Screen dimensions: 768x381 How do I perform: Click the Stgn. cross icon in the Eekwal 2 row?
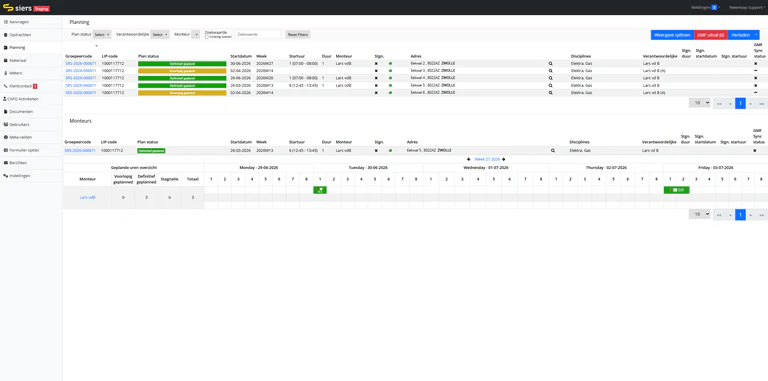coord(376,64)
